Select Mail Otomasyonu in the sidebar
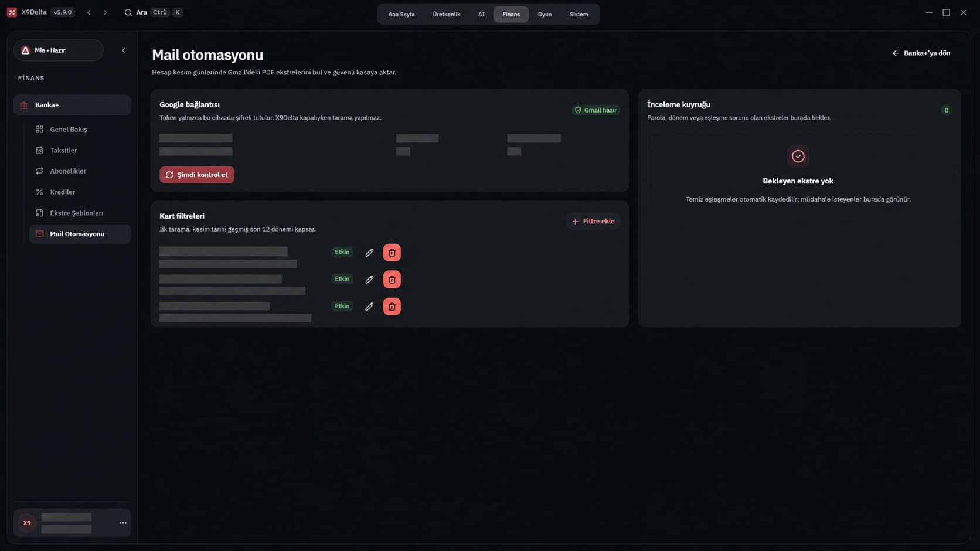Viewport: 980px width, 551px height. click(80, 234)
